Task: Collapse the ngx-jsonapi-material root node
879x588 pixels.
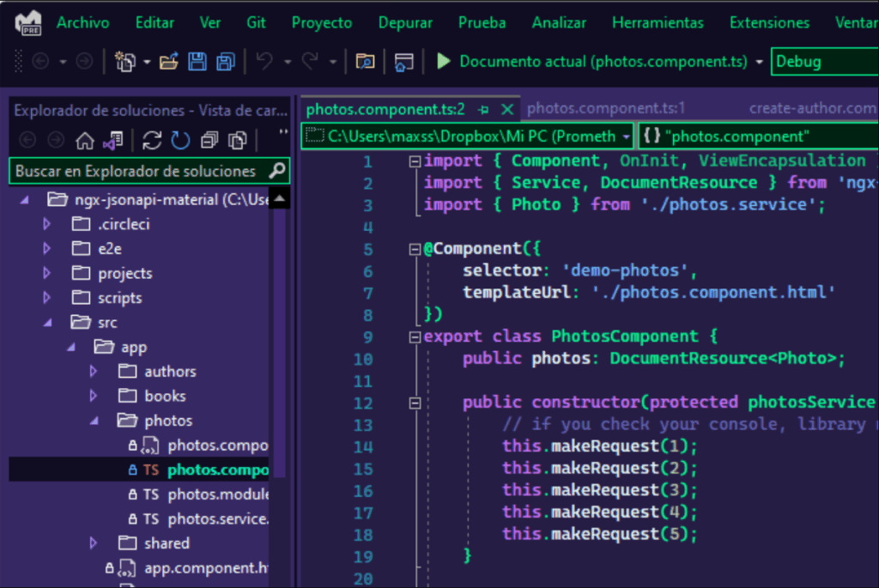Action: click(25, 199)
